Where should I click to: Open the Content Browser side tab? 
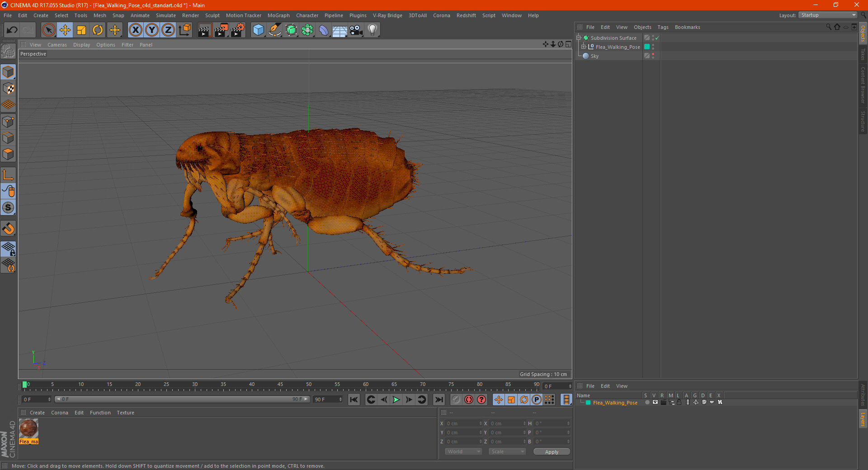863,85
